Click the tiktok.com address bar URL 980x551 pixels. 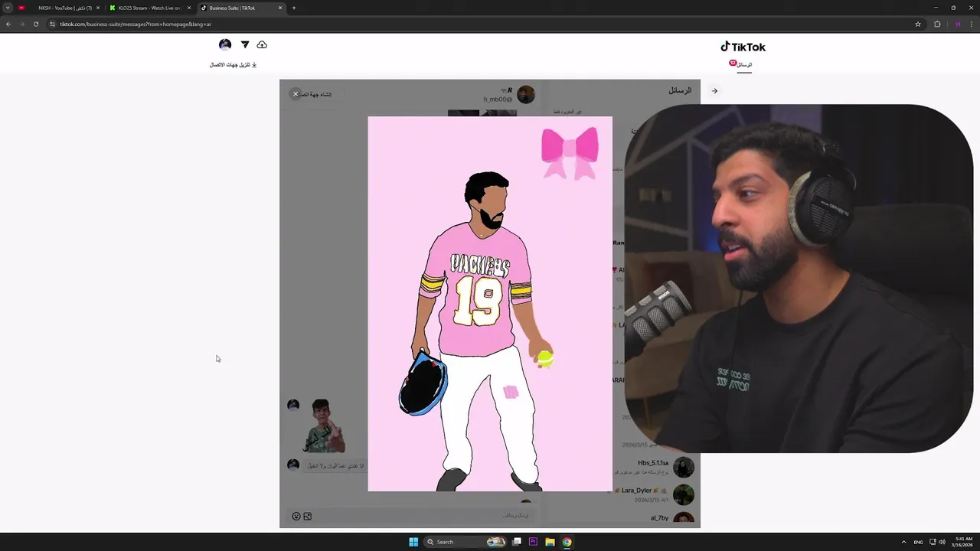coord(136,24)
